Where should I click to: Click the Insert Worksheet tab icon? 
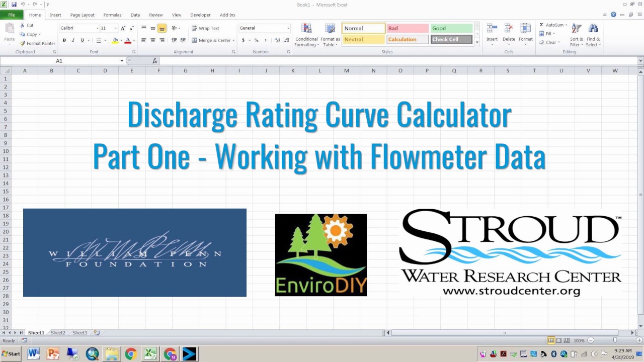97,333
